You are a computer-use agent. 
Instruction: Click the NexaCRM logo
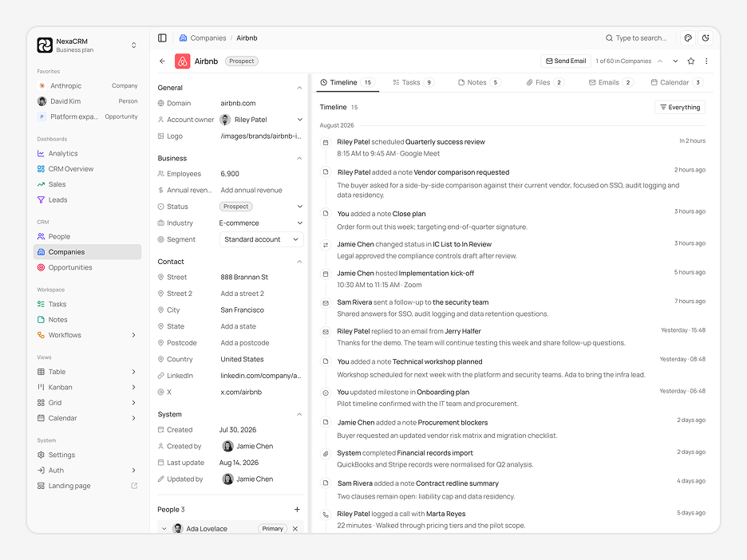(45, 45)
